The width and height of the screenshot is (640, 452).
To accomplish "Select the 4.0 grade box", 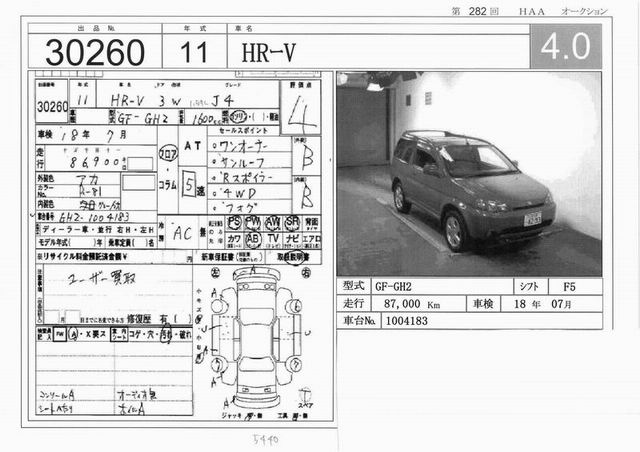I will 565,46.
